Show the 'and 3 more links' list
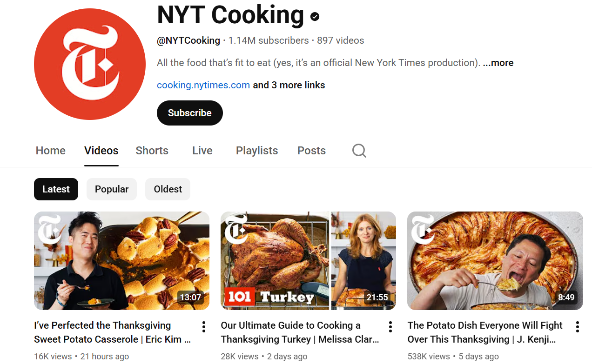 [289, 85]
